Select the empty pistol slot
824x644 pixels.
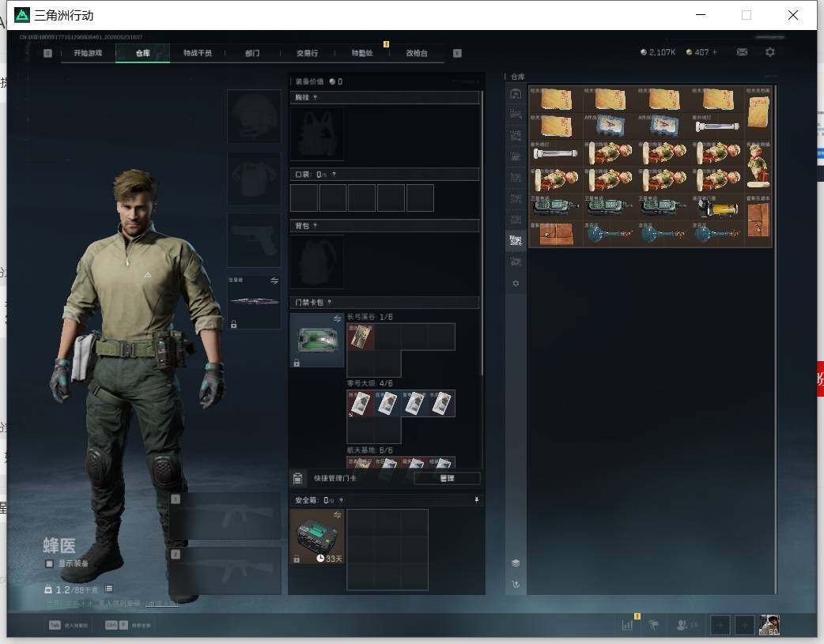(254, 240)
